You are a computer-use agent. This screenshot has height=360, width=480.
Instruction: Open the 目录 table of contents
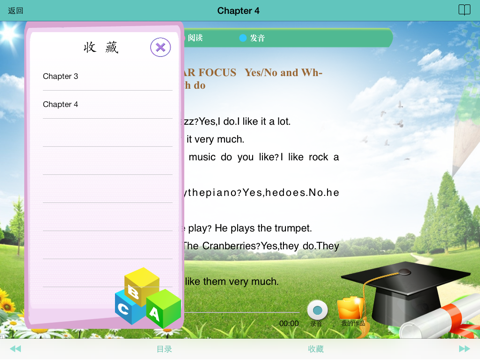click(164, 349)
